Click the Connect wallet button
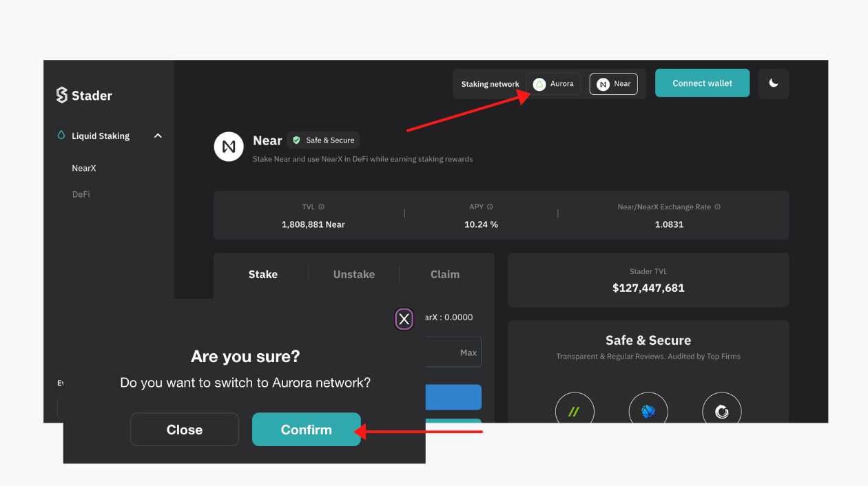 point(702,83)
